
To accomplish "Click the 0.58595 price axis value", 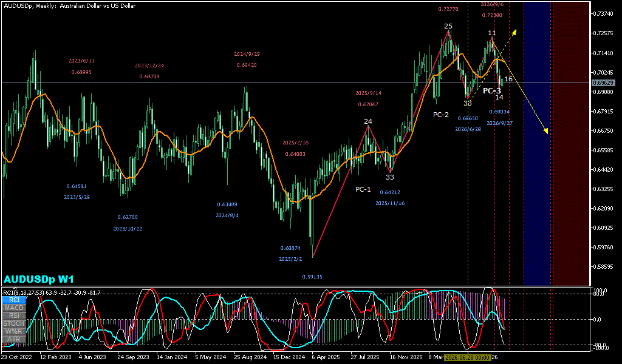I will click(x=603, y=266).
